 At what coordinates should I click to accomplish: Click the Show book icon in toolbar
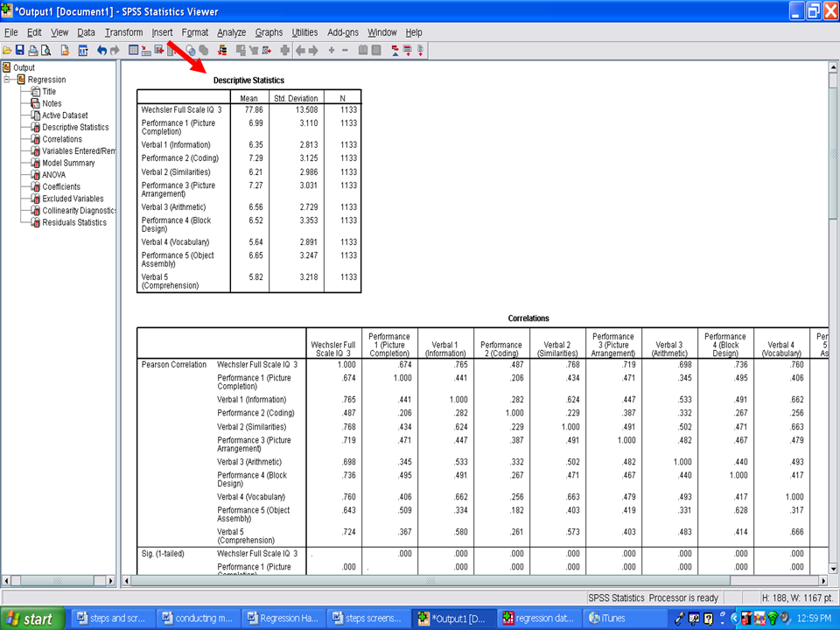(363, 51)
